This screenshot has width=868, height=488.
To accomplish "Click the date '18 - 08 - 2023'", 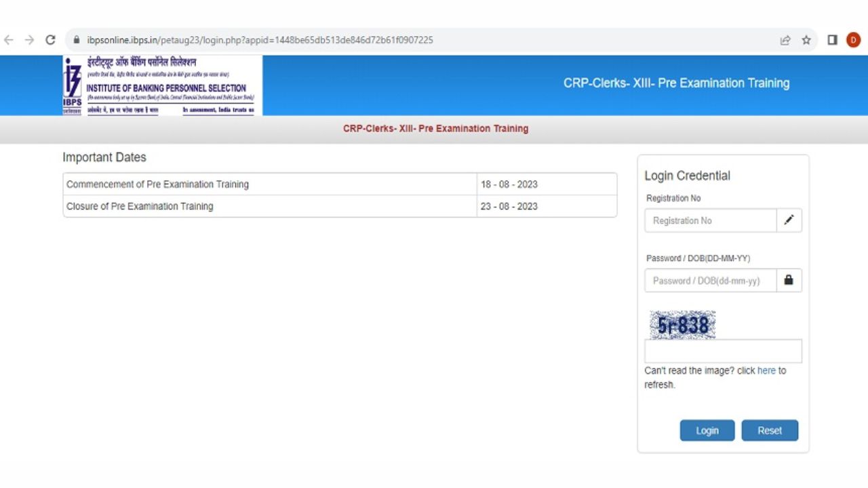I will [509, 184].
